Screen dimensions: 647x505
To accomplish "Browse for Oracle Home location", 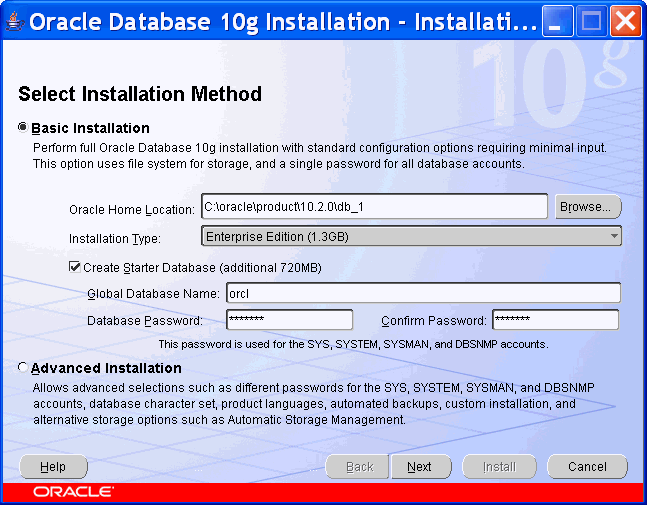I will 587,207.
